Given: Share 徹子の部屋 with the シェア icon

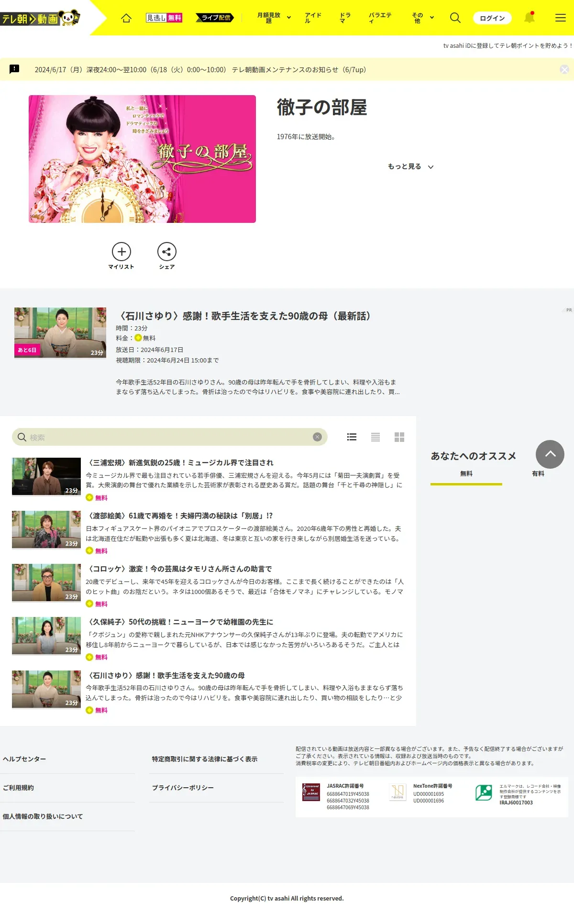Looking at the screenshot, I should 167,256.
